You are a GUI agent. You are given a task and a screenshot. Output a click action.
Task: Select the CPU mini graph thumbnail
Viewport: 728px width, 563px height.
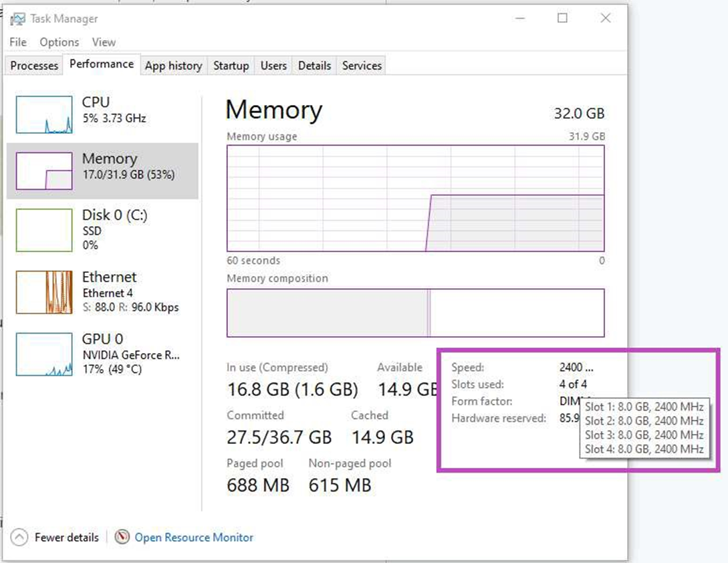[x=44, y=114]
